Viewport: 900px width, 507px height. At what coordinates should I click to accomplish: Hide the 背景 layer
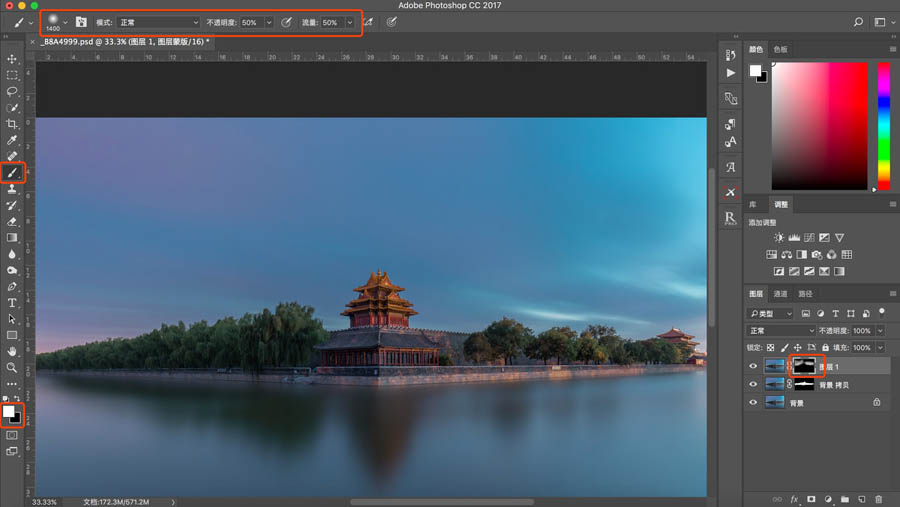pos(753,402)
